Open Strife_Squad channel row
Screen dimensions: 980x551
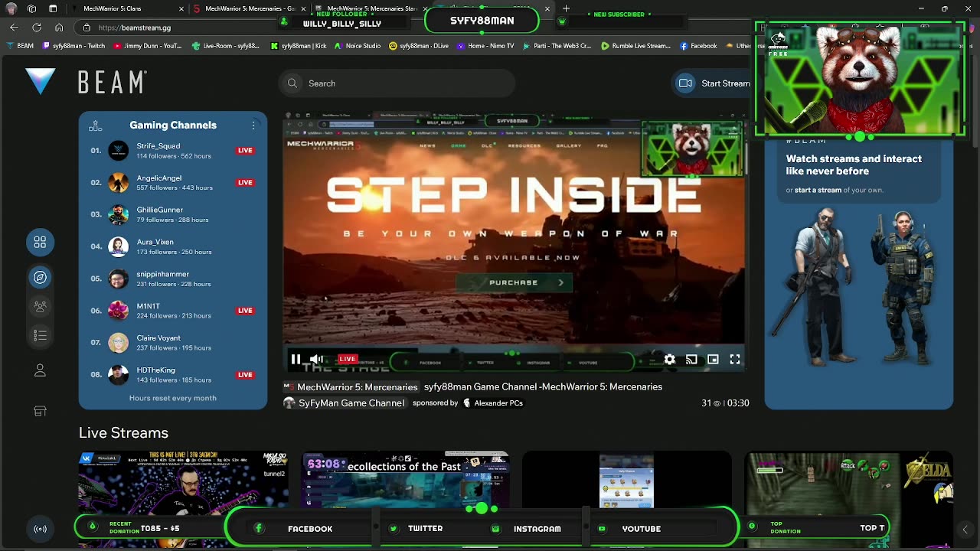(172, 150)
